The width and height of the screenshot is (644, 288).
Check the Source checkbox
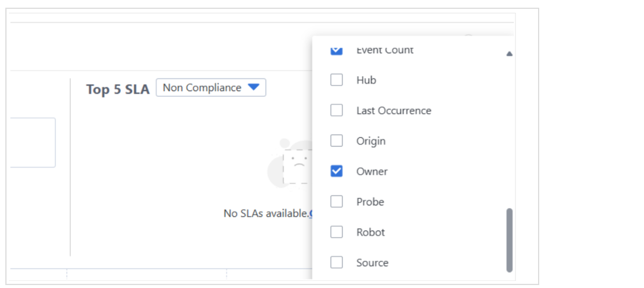tap(336, 263)
